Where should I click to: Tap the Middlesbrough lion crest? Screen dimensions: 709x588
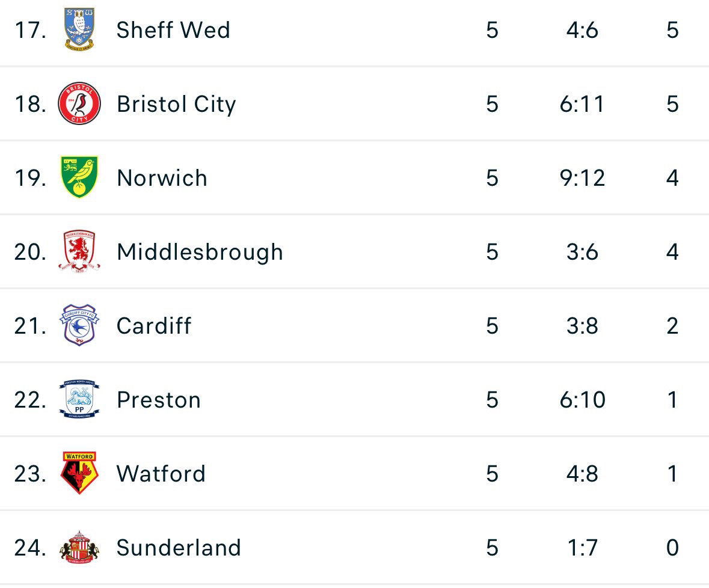click(x=79, y=251)
